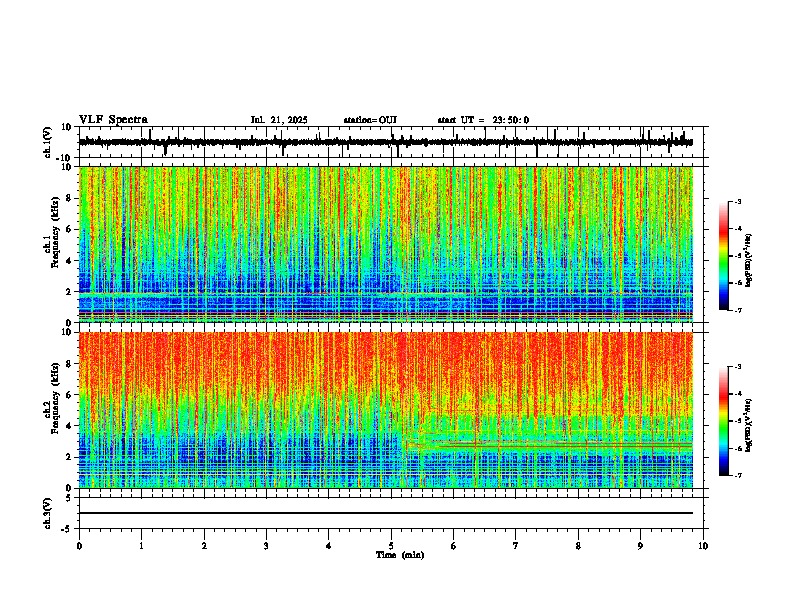This screenshot has width=792, height=612.
Task: Click the ch.1 voltage waveform panel
Action: click(391, 142)
